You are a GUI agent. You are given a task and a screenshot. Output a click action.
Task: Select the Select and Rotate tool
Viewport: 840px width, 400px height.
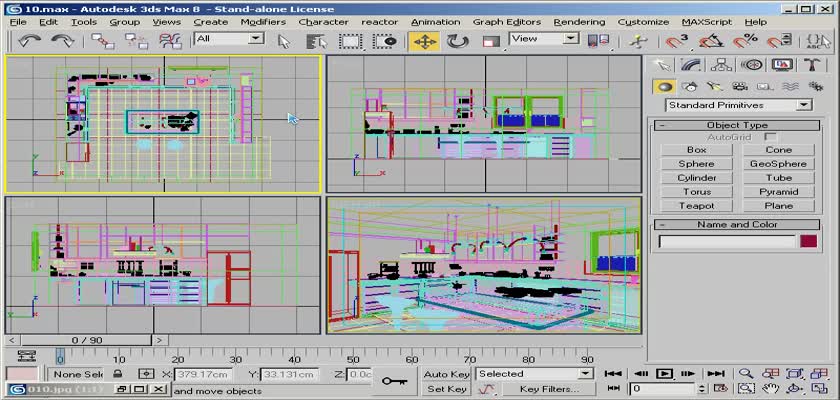[x=458, y=41]
